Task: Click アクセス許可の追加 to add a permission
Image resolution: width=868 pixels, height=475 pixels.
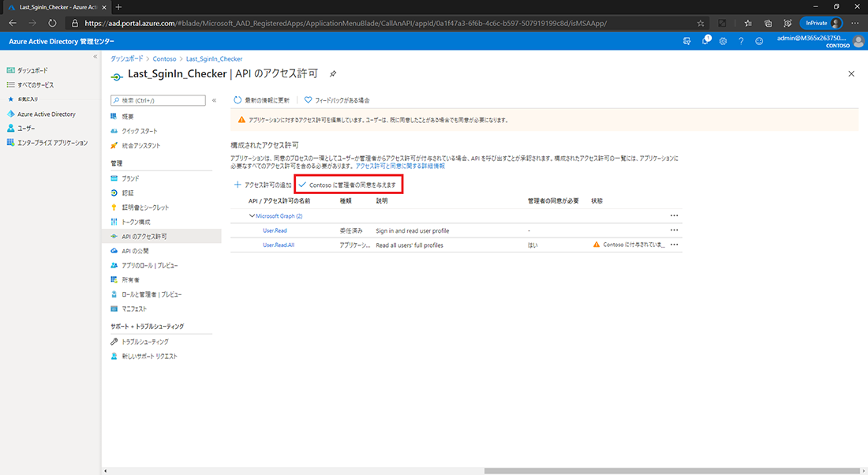Action: coord(263,185)
